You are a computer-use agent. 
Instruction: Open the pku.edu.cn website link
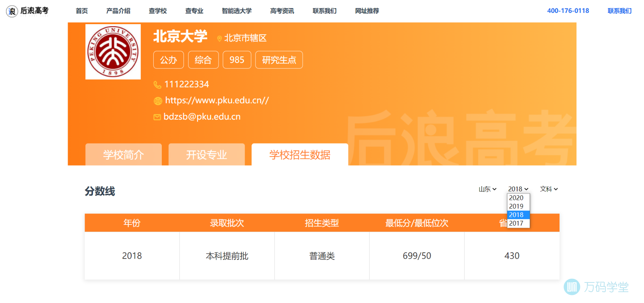click(x=217, y=100)
